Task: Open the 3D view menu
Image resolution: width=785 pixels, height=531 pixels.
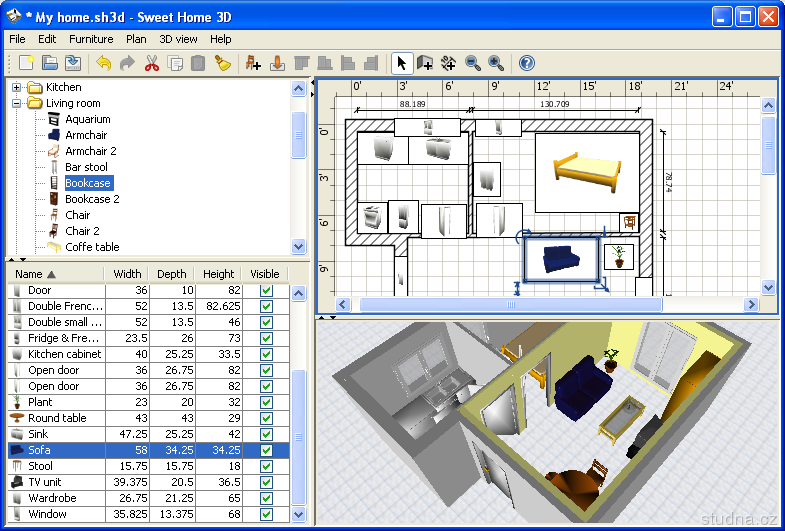Action: [179, 39]
